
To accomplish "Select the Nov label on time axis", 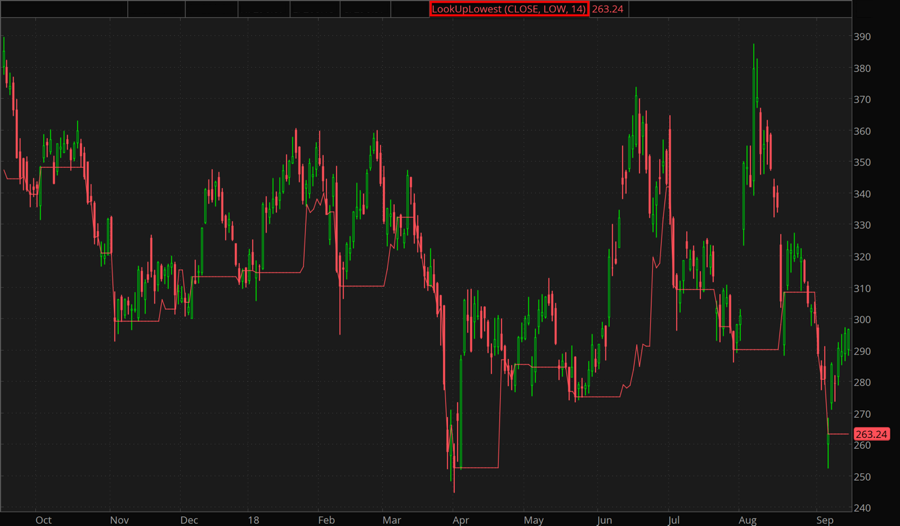I will [119, 520].
